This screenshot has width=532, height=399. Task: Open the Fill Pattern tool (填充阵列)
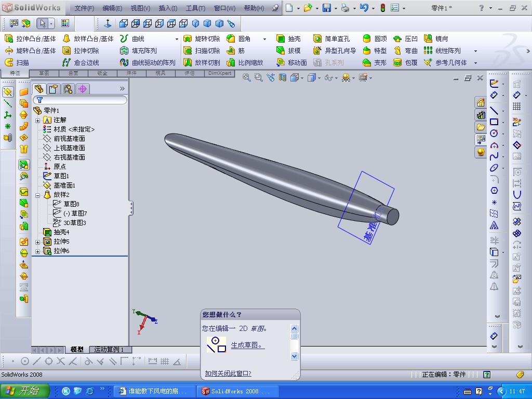pyautogui.click(x=138, y=50)
